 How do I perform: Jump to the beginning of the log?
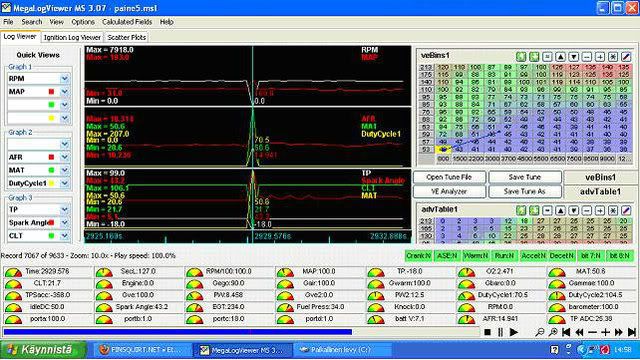[566, 332]
